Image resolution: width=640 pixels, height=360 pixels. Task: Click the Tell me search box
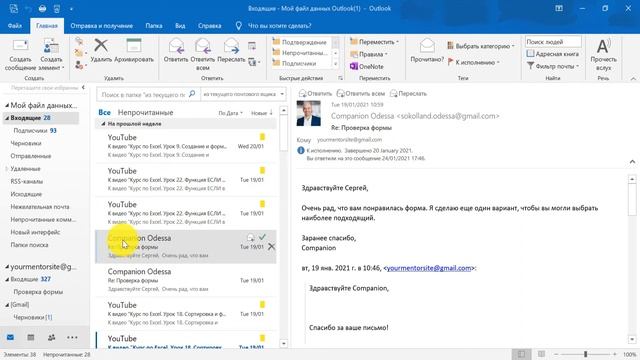click(x=279, y=25)
